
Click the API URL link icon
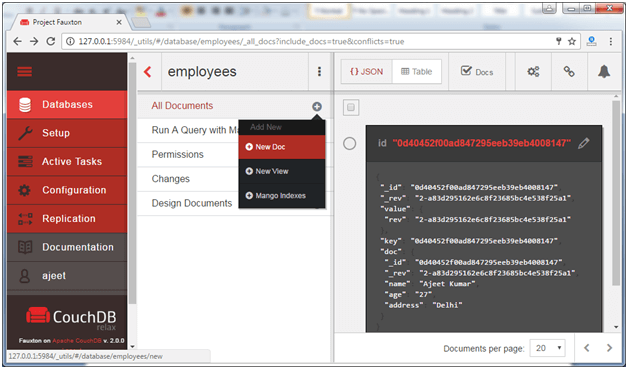(569, 72)
